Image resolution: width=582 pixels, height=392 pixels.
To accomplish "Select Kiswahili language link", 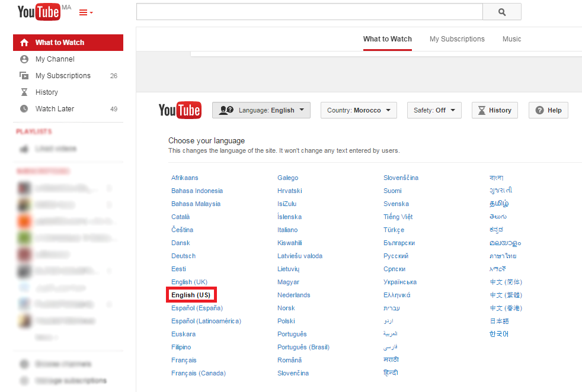I will pos(289,243).
